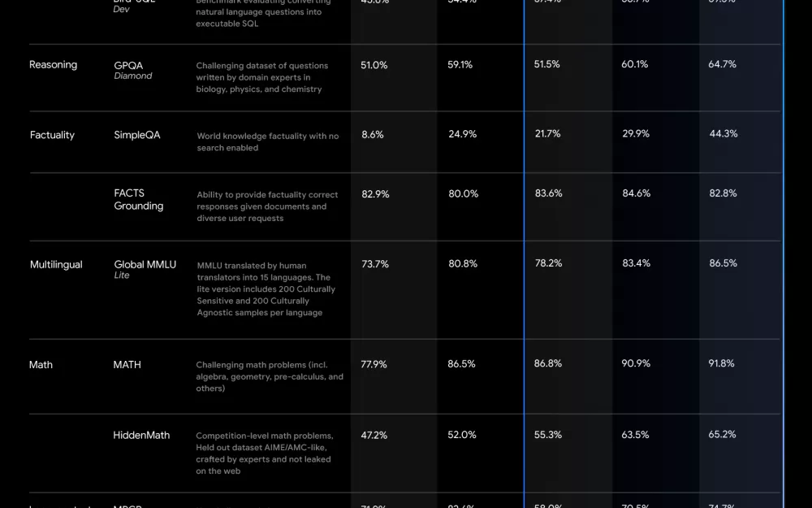This screenshot has width=812, height=508.
Task: Click the 63.5% HiddenMath score
Action: tap(635, 435)
